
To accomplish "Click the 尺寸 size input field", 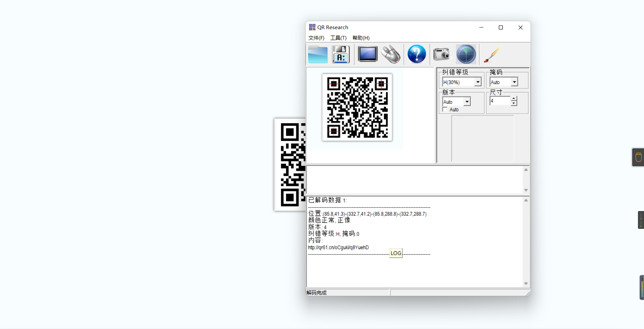I will [500, 101].
